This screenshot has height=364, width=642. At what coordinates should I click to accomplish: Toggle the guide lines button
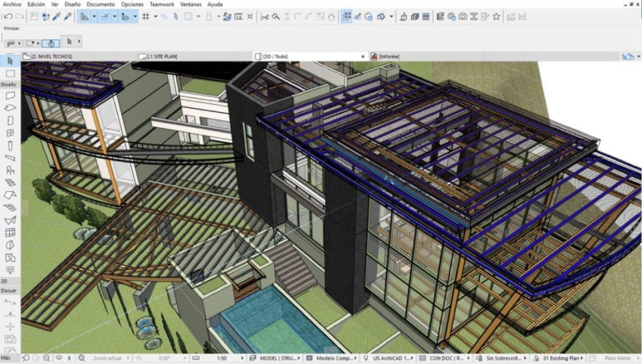106,16
